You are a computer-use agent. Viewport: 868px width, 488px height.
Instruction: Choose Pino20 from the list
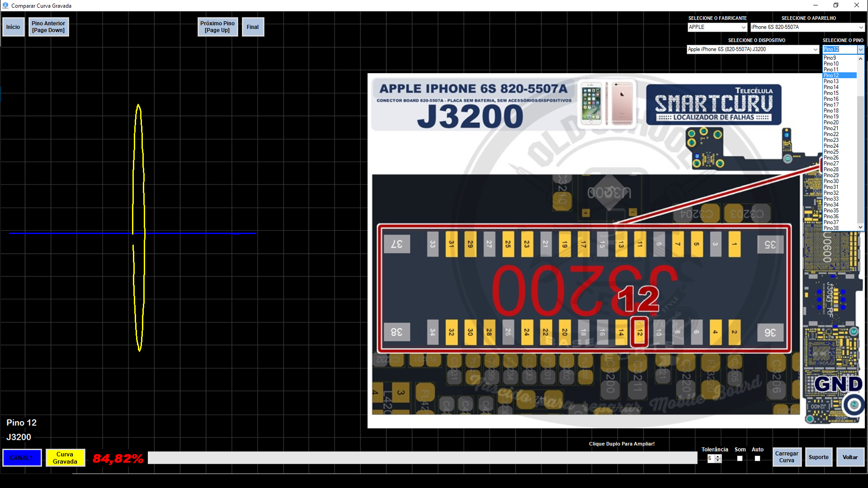coord(840,122)
